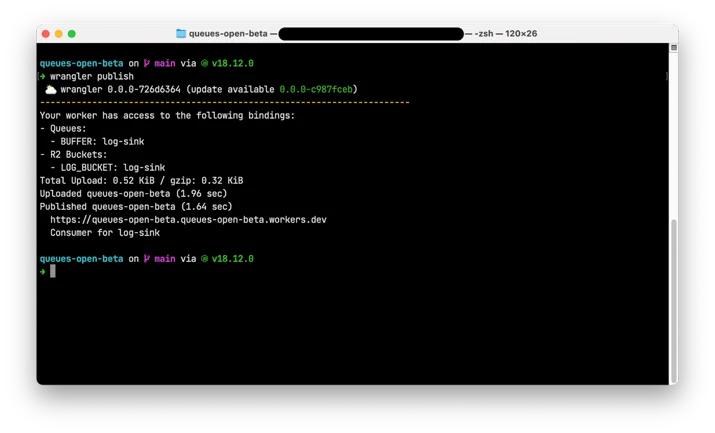
Task: Click the '- Queues:' line
Action: (x=63, y=129)
